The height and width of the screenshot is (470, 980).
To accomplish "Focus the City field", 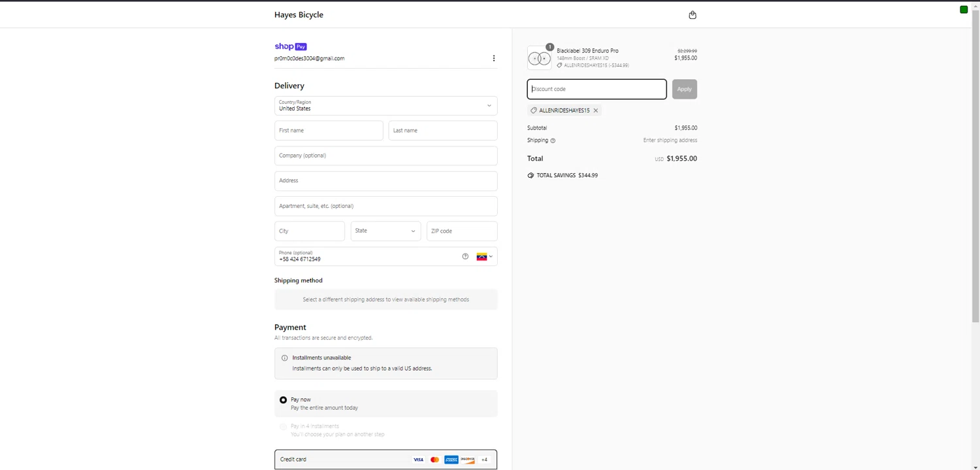I will [x=310, y=231].
